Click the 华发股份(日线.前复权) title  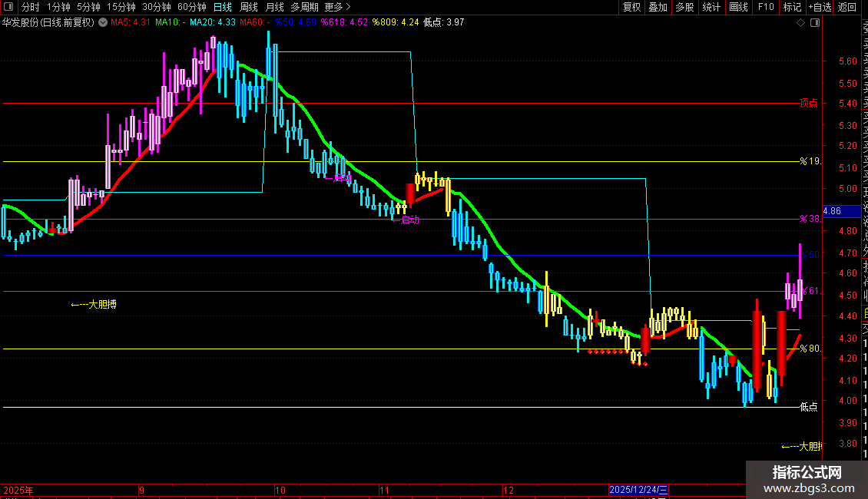coord(48,22)
